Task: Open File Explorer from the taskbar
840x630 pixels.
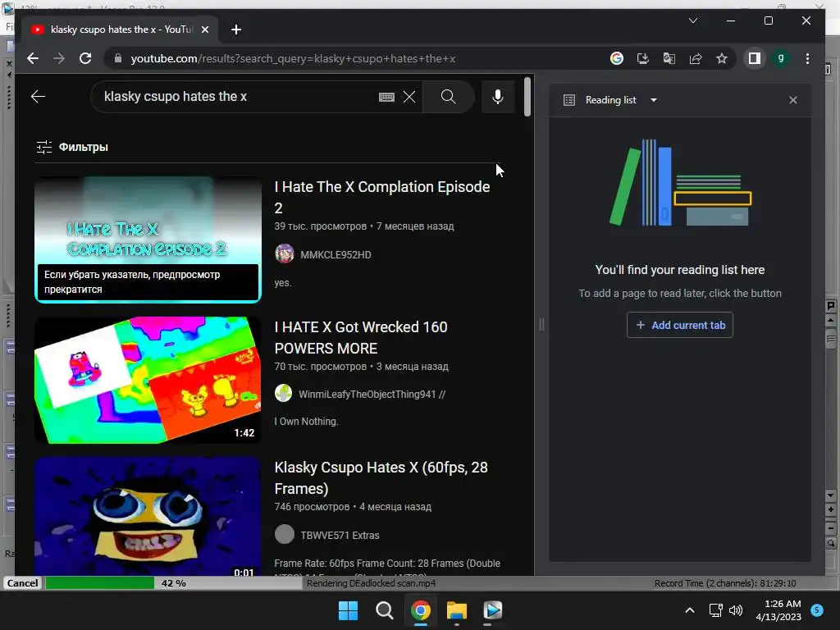Action: point(457,610)
